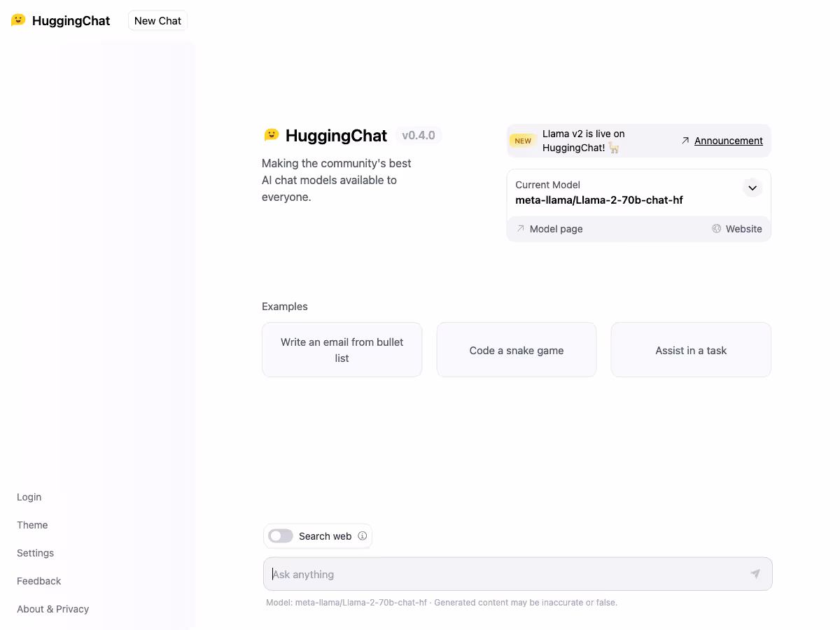Open Settings from the sidebar
This screenshot has width=840, height=630.
point(35,553)
